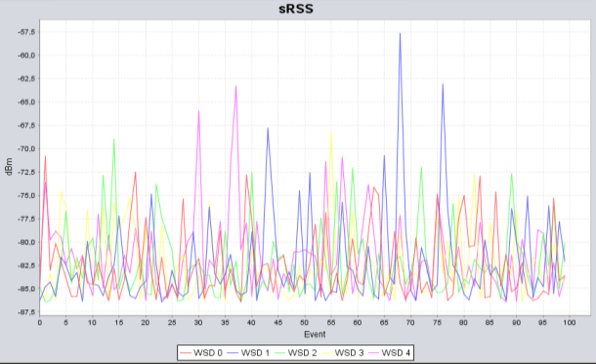The width and height of the screenshot is (596, 364).
Task: Click the sRSS chart title
Action: click(296, 9)
